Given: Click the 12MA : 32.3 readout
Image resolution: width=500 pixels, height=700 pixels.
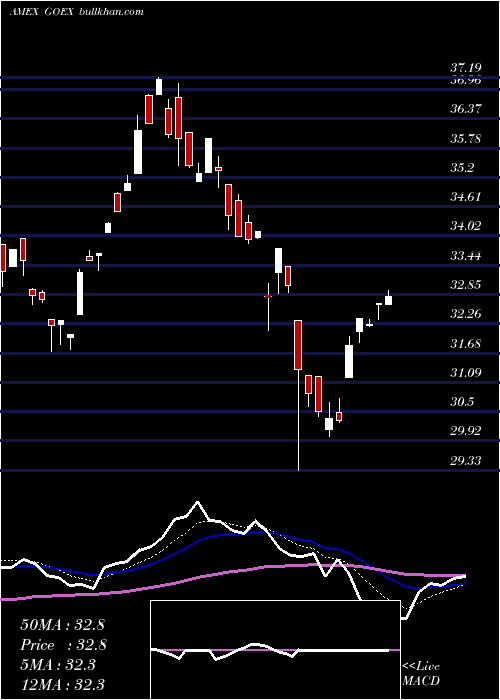Looking at the screenshot, I should [62, 685].
